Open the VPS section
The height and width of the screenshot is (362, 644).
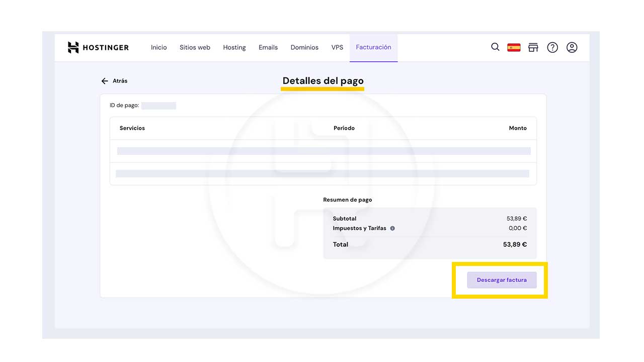point(337,47)
